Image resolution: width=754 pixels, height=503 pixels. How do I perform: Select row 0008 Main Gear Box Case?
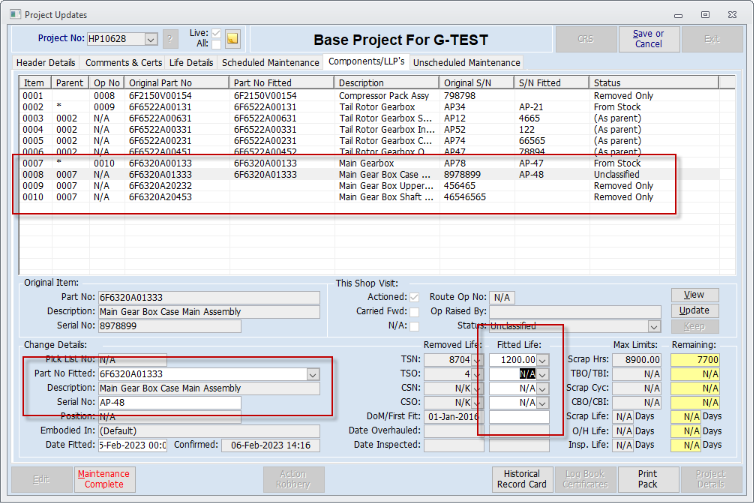[369, 175]
